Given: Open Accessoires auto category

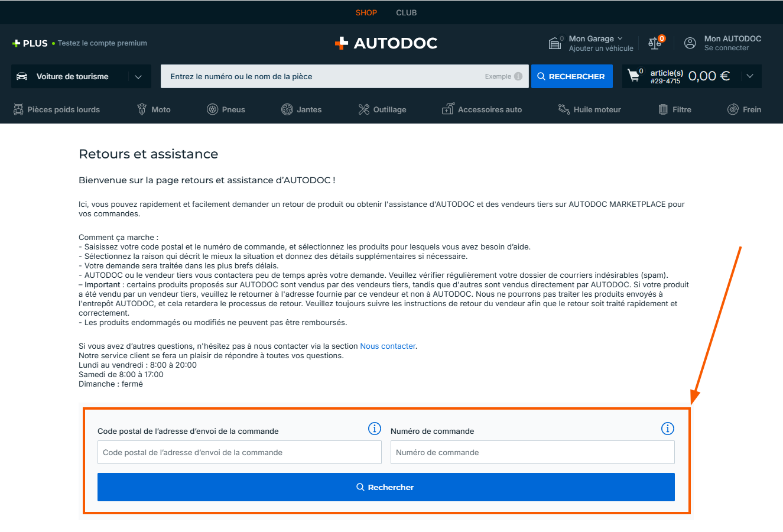Looking at the screenshot, I should point(482,109).
